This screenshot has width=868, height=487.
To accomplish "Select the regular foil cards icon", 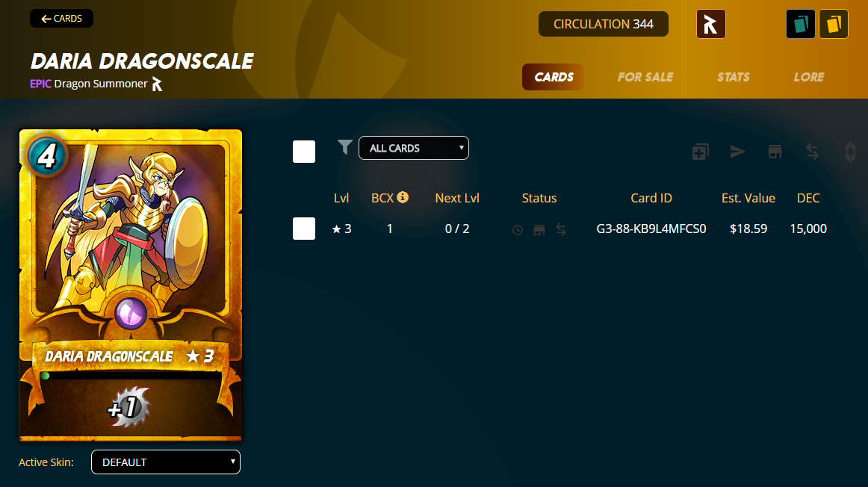I will pos(801,24).
